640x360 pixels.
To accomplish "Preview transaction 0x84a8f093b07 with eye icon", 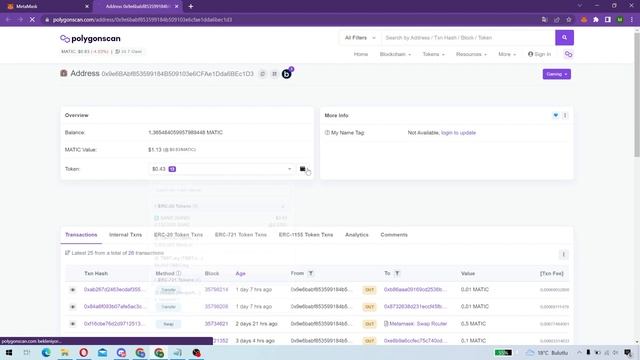I will coord(72,307).
